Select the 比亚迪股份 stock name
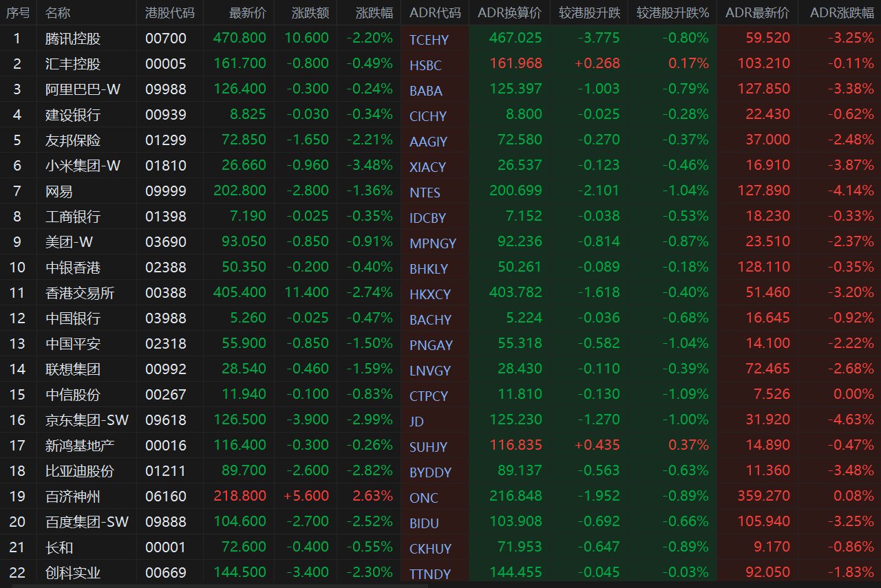 click(80, 470)
